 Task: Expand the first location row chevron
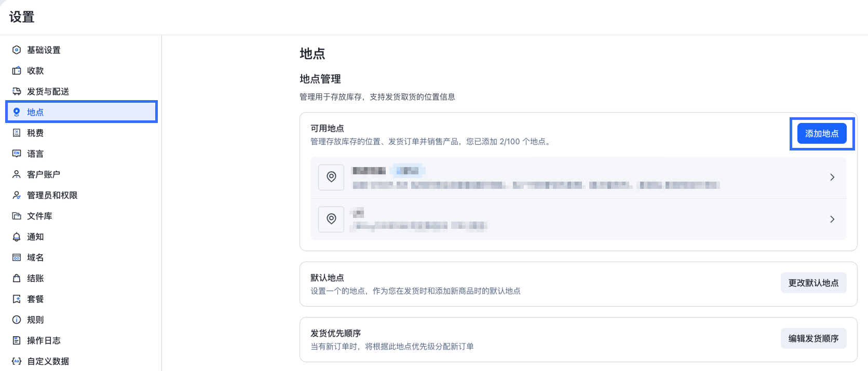pyautogui.click(x=832, y=177)
